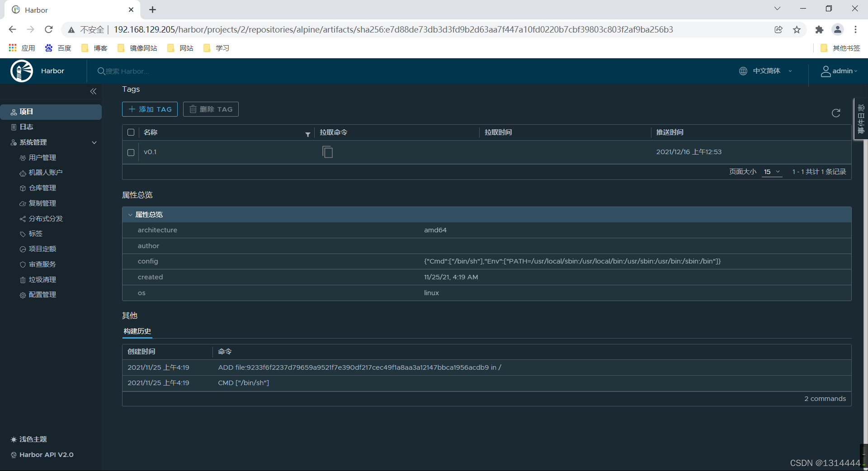The height and width of the screenshot is (471, 868).
Task: Click the browser address bar URL
Action: point(393,29)
